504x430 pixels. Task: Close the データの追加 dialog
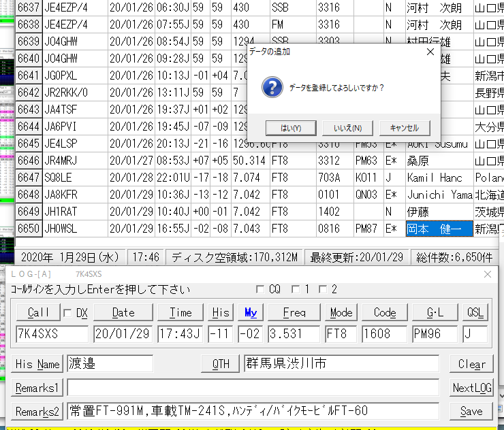pos(430,52)
